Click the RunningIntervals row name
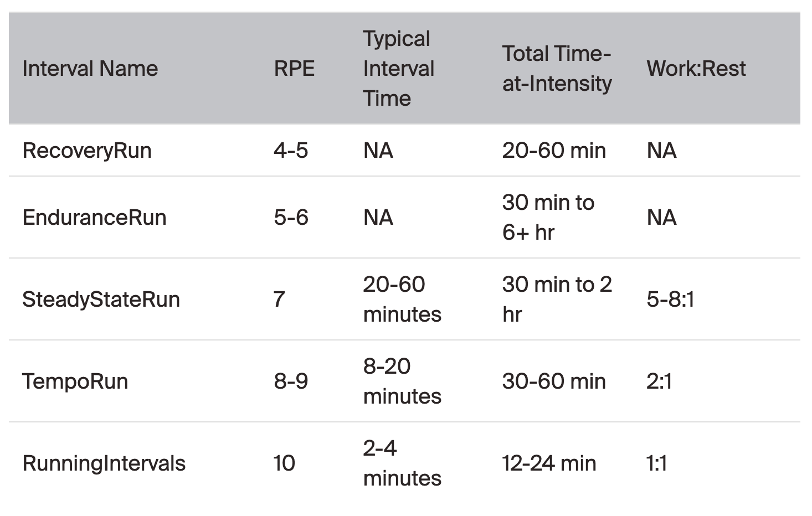Screen dimensions: 812x516 click(x=104, y=463)
